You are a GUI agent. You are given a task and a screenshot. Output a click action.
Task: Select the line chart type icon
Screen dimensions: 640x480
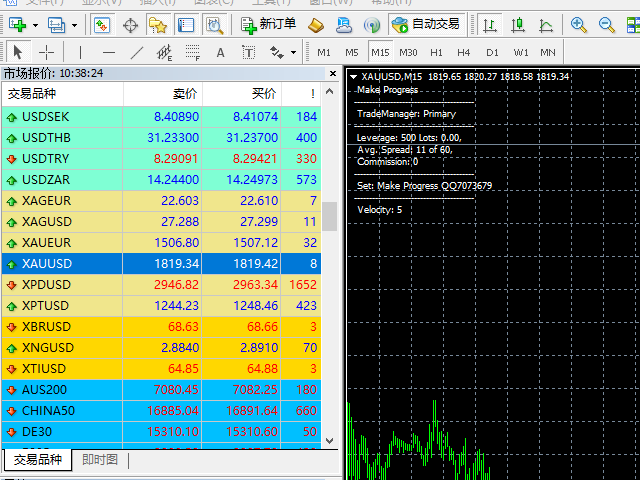point(546,25)
